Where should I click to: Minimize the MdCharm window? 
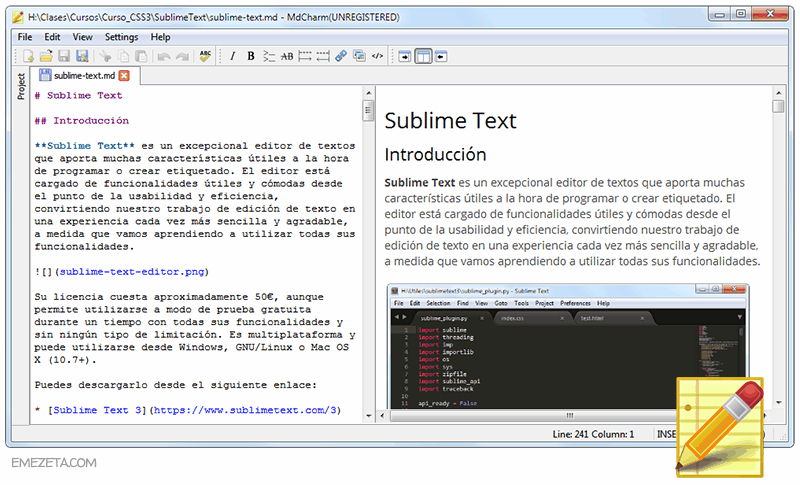click(719, 14)
